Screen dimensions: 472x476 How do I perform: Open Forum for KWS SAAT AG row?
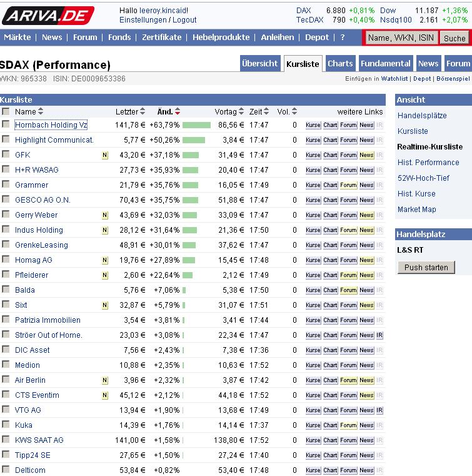pos(348,440)
